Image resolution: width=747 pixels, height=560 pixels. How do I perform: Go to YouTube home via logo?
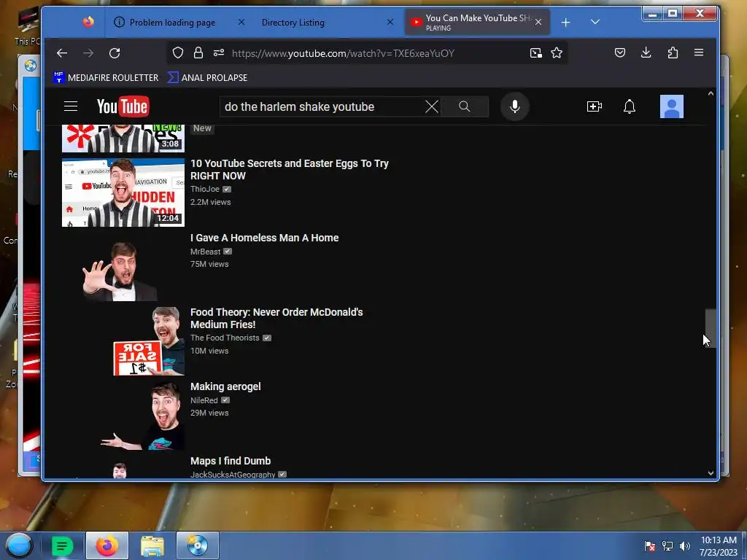(x=123, y=106)
